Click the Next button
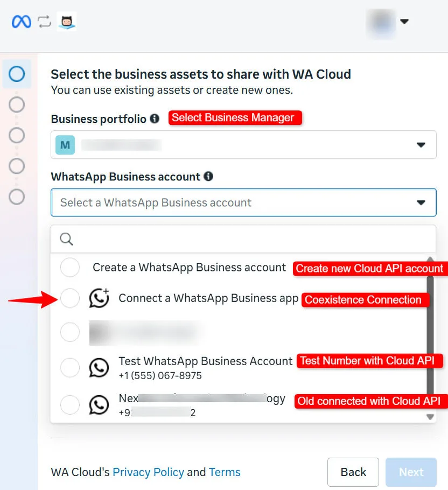This screenshot has width=448, height=490. tap(411, 472)
